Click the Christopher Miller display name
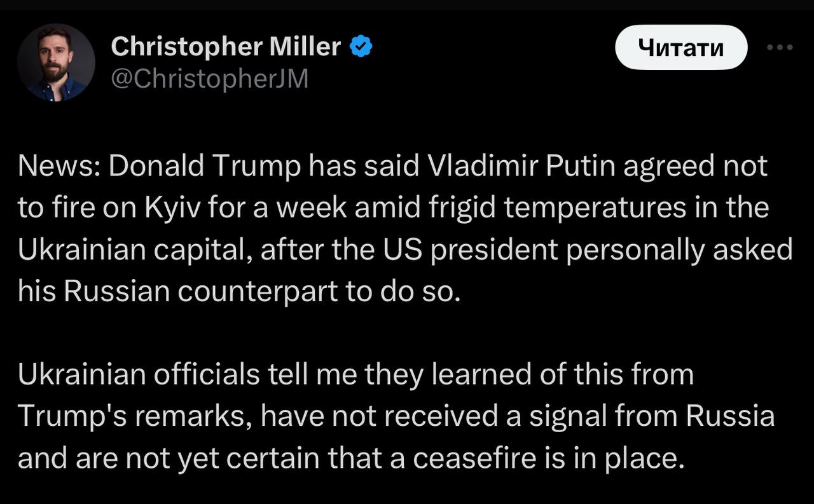The image size is (814, 504). [226, 46]
